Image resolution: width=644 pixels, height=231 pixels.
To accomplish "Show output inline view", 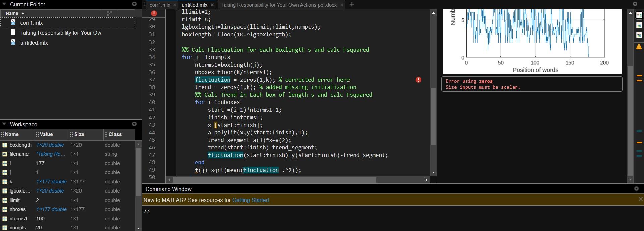I will point(639,25).
